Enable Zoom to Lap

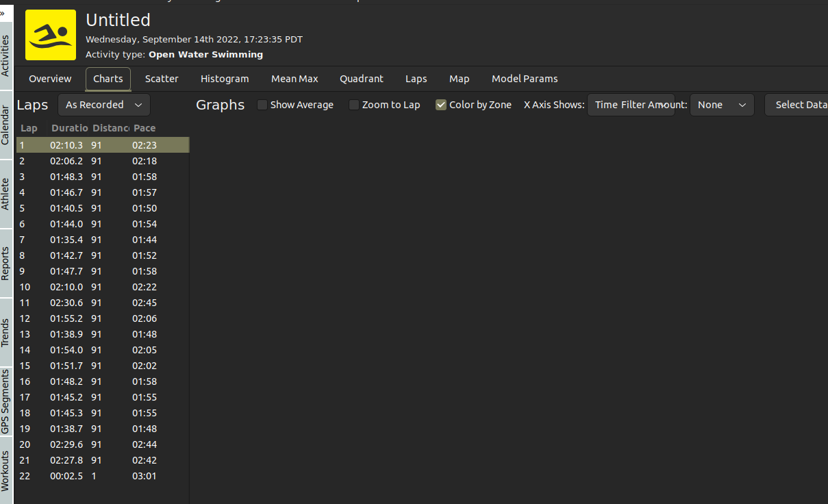[354, 105]
